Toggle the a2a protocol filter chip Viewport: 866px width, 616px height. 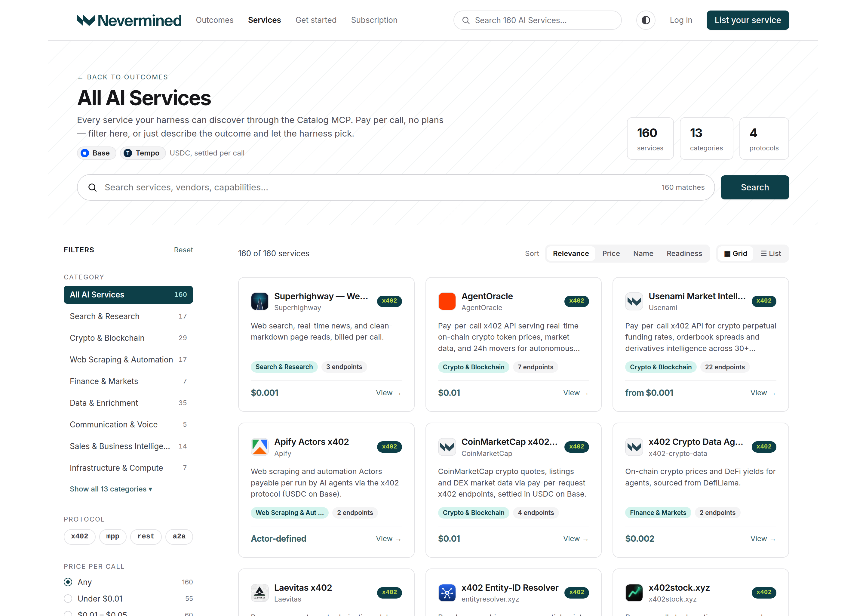tap(179, 536)
